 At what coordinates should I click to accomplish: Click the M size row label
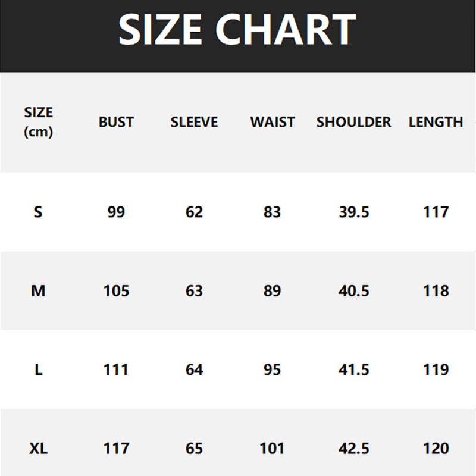(x=38, y=291)
